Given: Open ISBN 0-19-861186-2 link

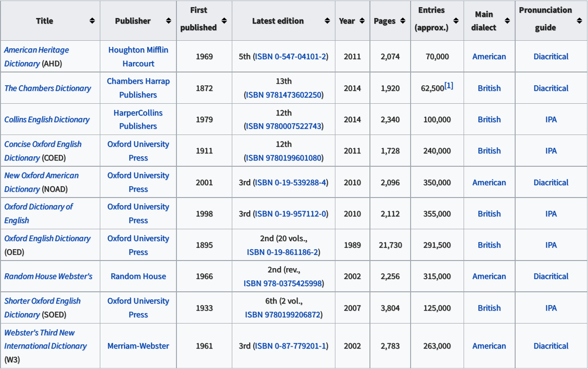Looking at the screenshot, I should click(283, 252).
